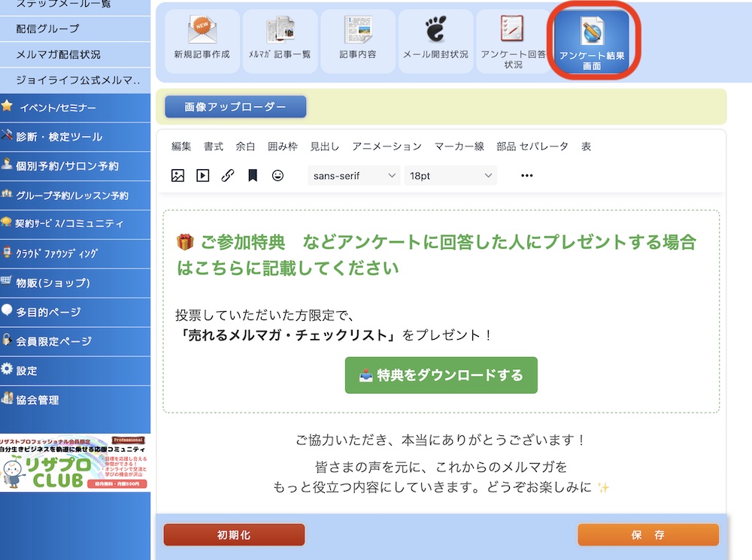Expand the sans-serif font family dropdown

click(x=354, y=176)
